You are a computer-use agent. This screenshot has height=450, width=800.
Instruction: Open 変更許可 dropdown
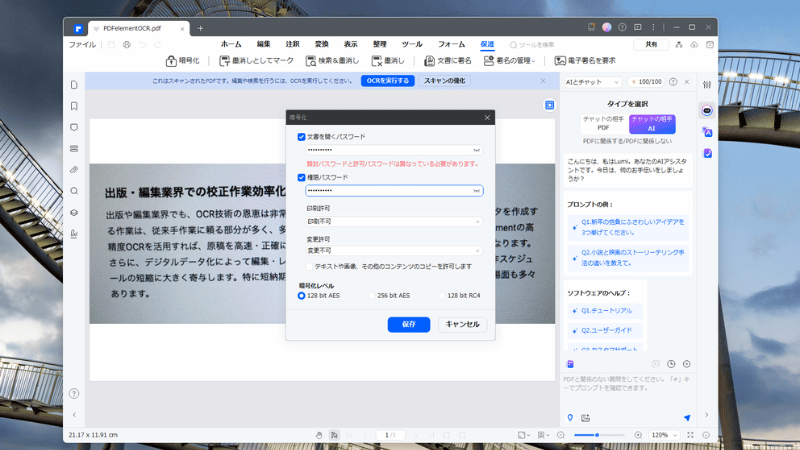pyautogui.click(x=394, y=251)
